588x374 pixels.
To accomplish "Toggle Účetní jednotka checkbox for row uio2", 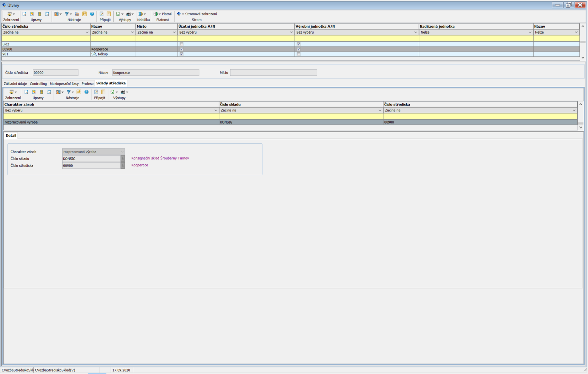I will (x=181, y=44).
